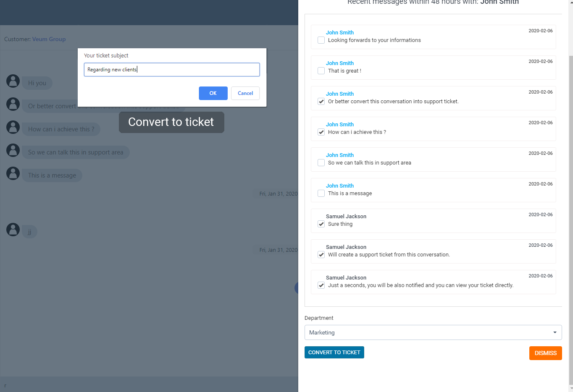Viewport: 573px width, 392px height.
Task: Click avatar icon beside 'Hi you' message
Action: pyautogui.click(x=13, y=81)
